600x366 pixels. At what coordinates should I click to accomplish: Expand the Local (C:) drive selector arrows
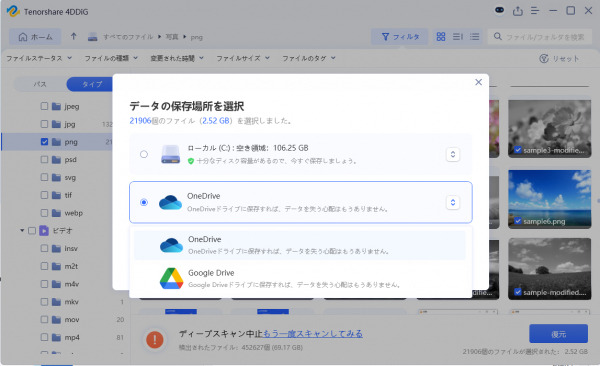(453, 154)
